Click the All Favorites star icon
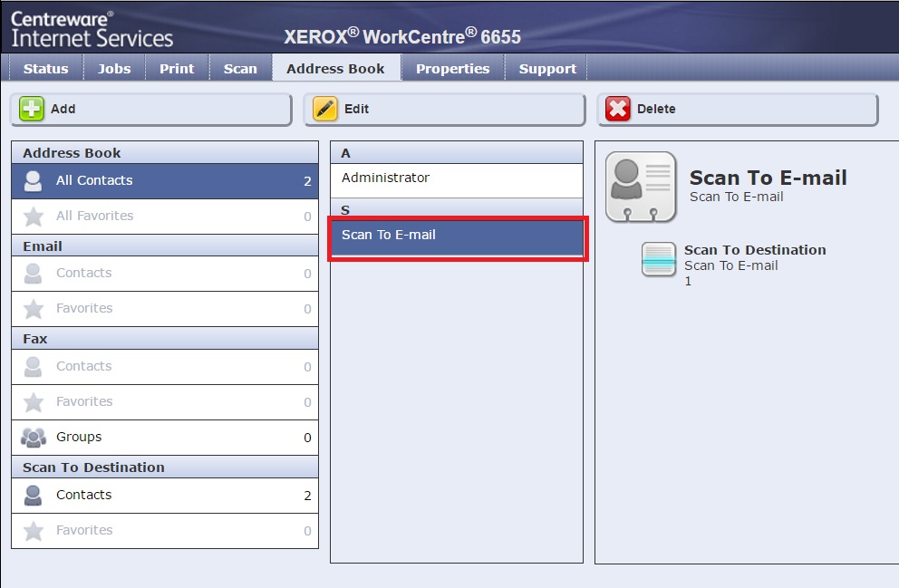Screen dimensions: 899x588 tap(34, 217)
